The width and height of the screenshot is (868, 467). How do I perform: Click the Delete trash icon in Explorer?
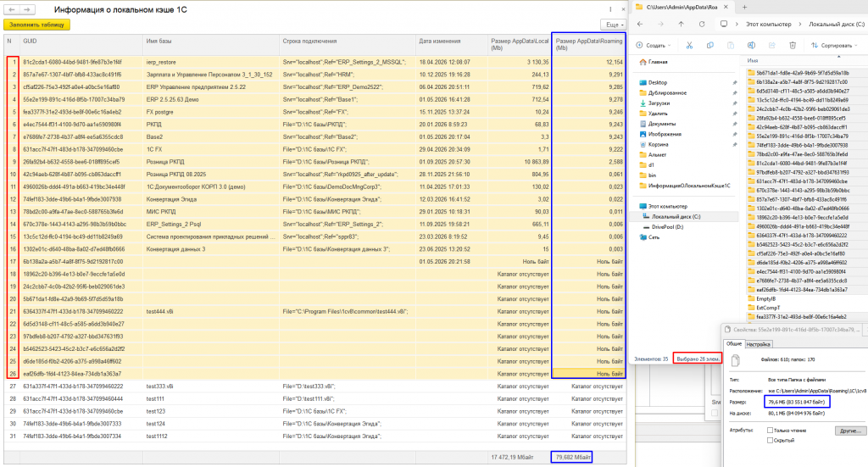pyautogui.click(x=793, y=46)
